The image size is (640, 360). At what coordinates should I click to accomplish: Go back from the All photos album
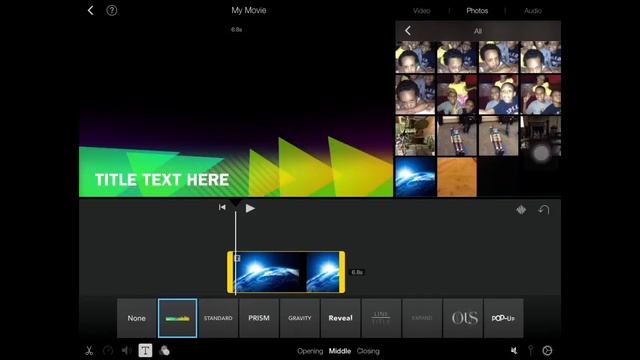[x=408, y=31]
